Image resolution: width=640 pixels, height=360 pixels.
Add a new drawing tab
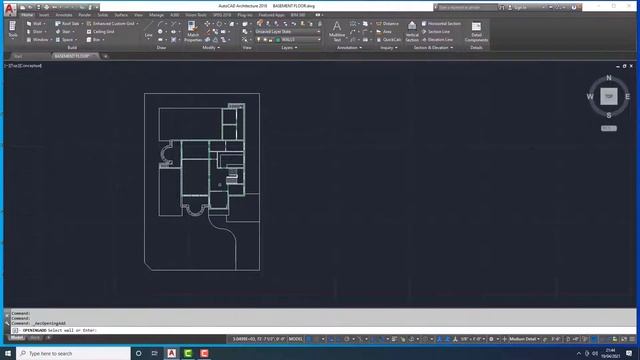[105, 56]
